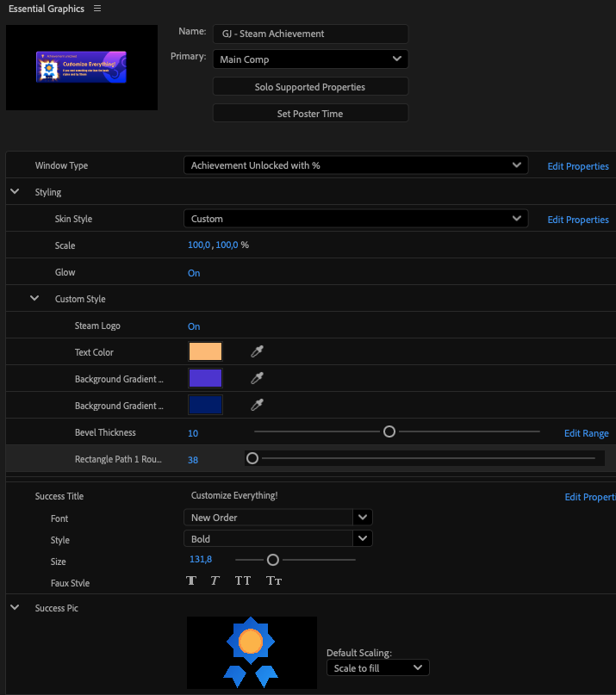Use eyedropper for dark blue Background Gradient
The height and width of the screenshot is (695, 616).
click(x=257, y=405)
